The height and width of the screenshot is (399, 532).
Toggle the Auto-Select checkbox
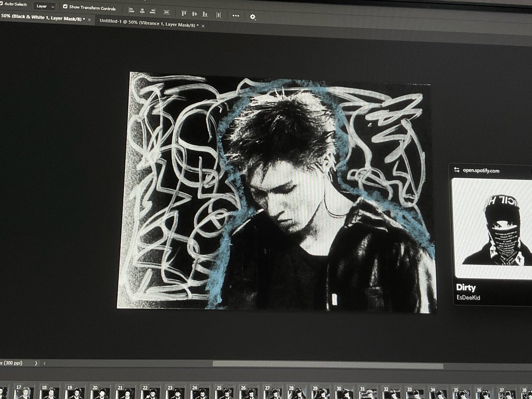[1, 4]
